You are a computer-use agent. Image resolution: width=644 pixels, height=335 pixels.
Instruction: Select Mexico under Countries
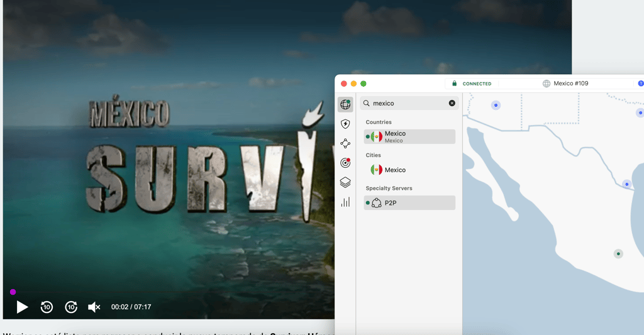[409, 137]
